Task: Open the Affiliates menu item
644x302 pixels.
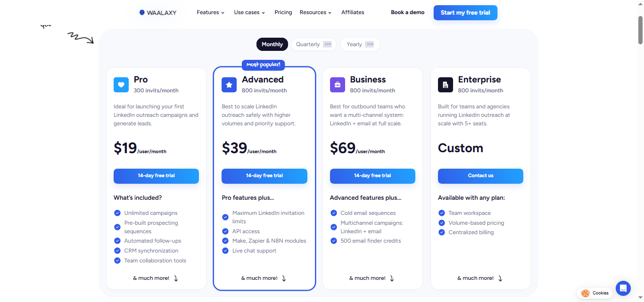Action: pyautogui.click(x=353, y=12)
